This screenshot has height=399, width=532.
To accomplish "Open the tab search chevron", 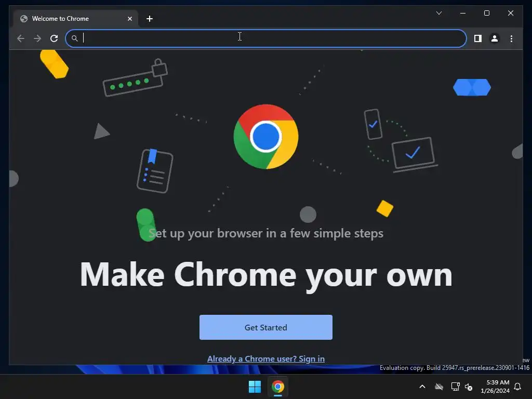I will click(x=438, y=13).
